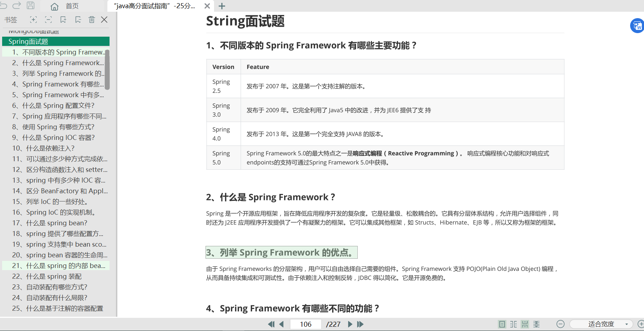Screen dimensions: 644x331
Task: Close the 书签 bookmarks panel
Action: tap(104, 20)
